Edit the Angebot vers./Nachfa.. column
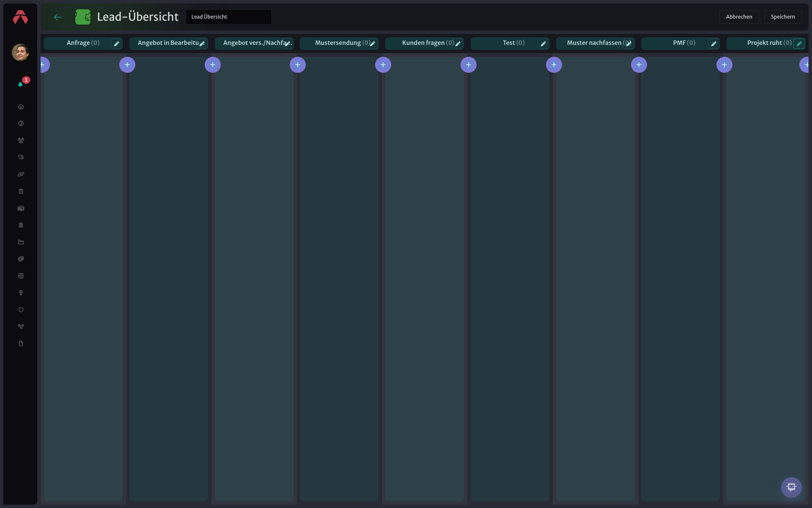 [x=288, y=44]
